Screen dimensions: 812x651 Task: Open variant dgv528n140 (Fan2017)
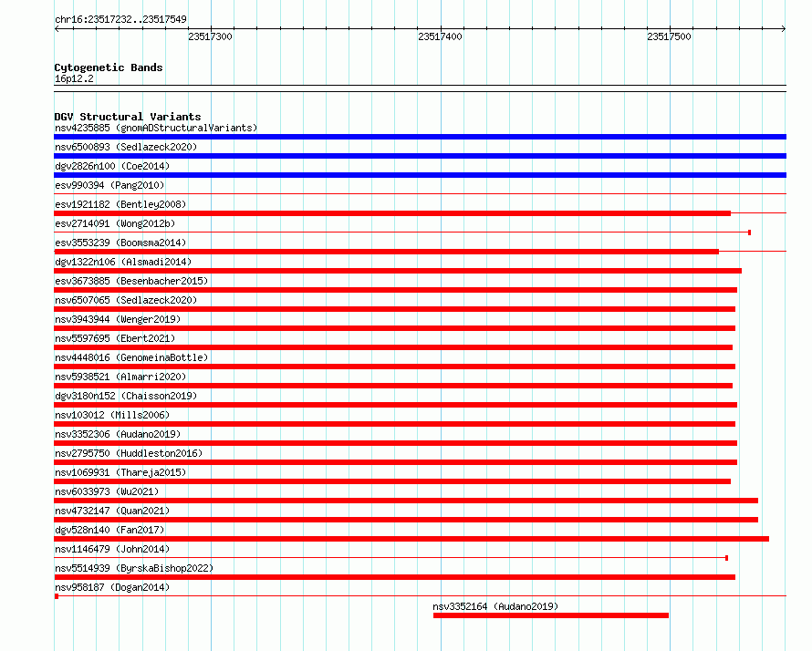[x=109, y=530]
